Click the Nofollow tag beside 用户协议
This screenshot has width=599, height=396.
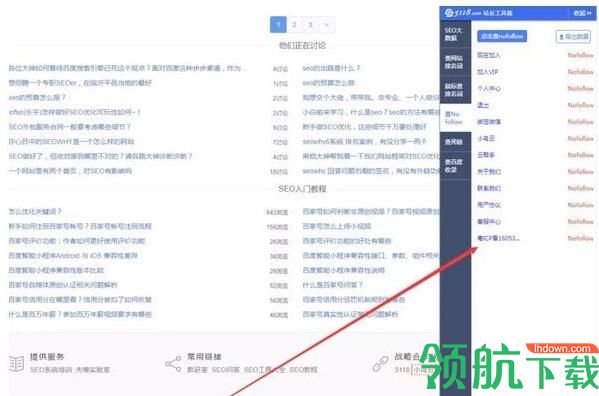tap(581, 205)
